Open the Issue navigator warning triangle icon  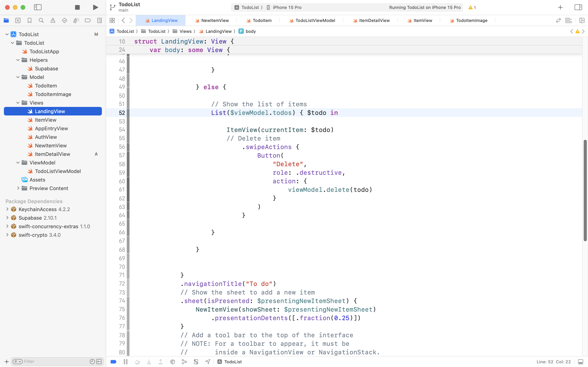pos(53,20)
